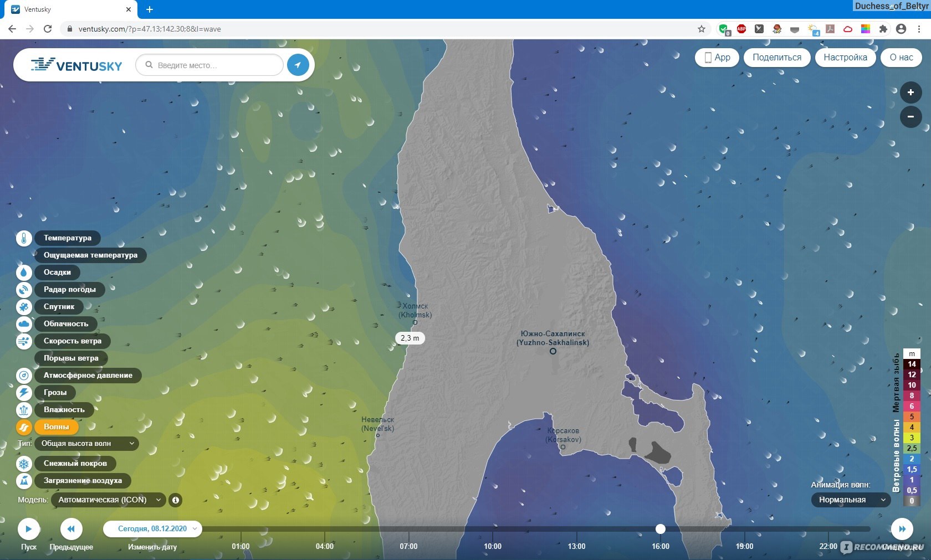Screen dimensions: 931x560
Task: Click the orange waves icon
Action: 24,427
